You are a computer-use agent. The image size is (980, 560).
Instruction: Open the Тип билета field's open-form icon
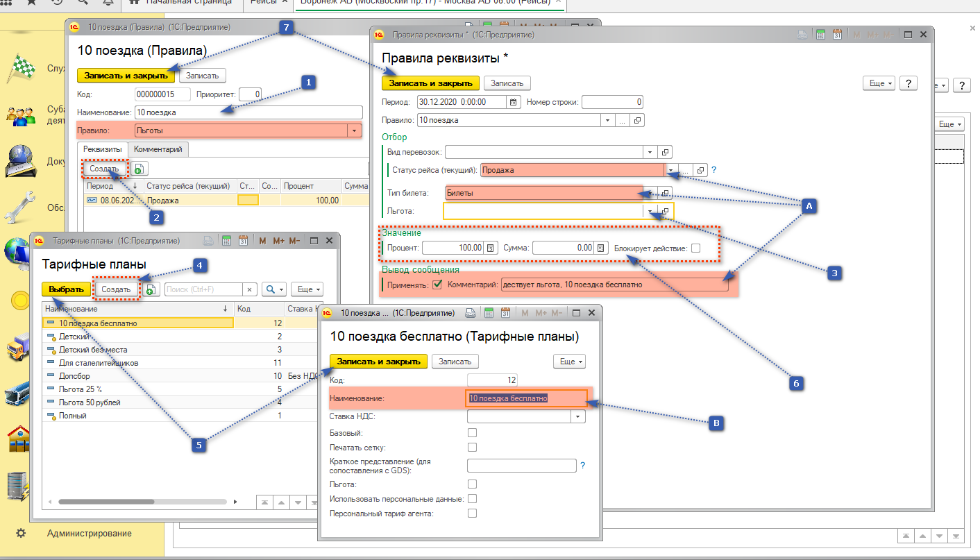[665, 193]
